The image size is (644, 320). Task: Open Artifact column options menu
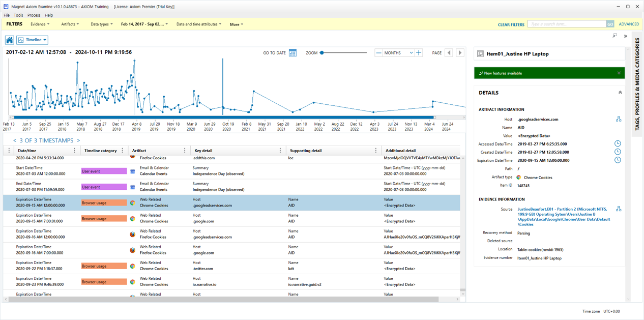184,151
